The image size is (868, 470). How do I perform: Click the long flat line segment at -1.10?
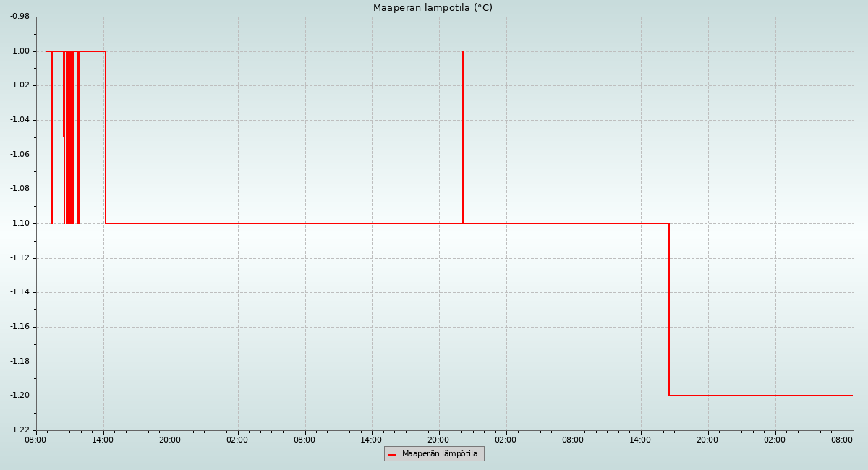[x=289, y=223]
